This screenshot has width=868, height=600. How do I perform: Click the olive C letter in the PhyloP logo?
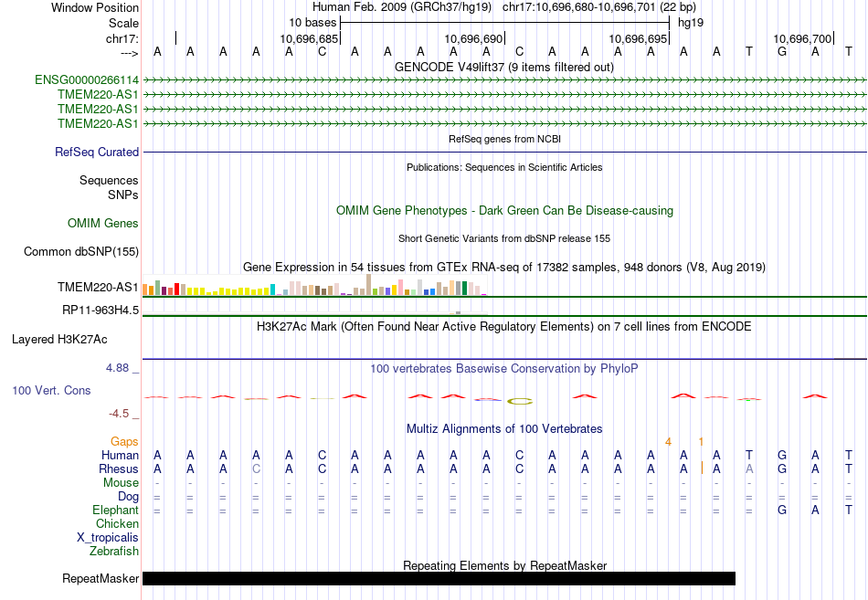tap(520, 401)
